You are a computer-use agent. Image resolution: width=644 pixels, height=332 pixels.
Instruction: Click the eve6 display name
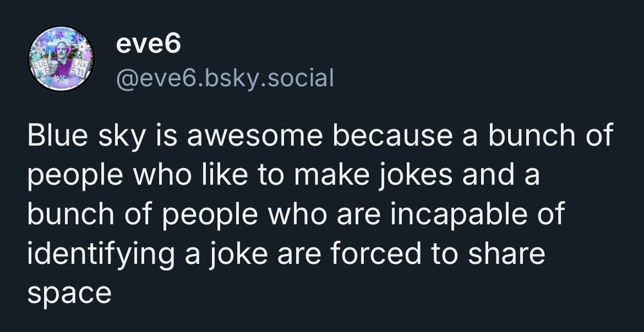148,44
